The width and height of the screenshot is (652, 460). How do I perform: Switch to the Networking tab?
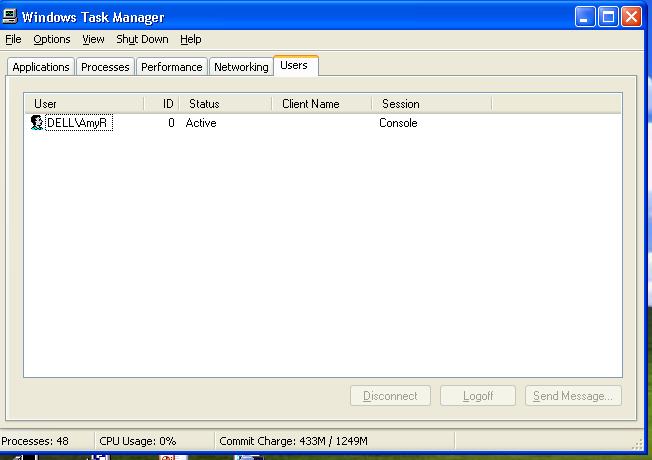[241, 67]
